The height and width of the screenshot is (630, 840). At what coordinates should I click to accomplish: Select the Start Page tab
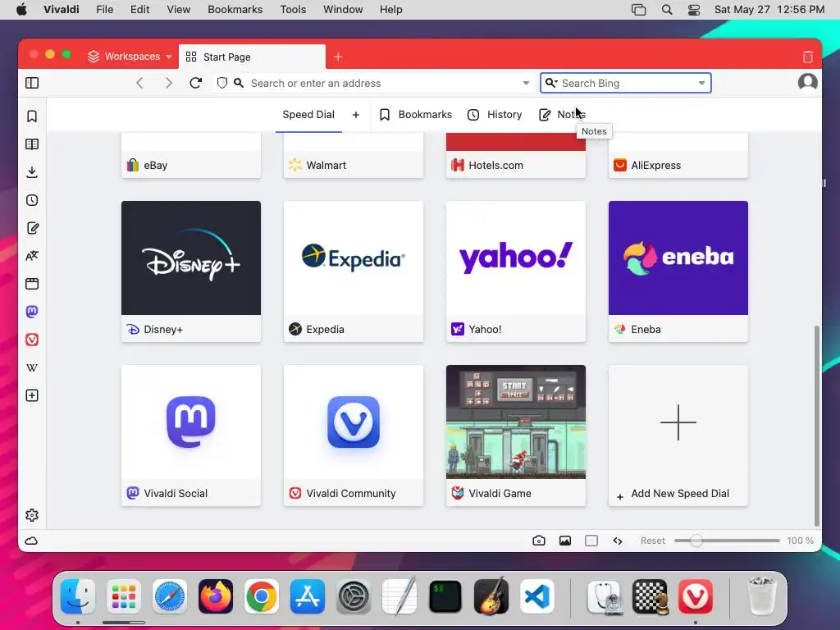point(252,57)
